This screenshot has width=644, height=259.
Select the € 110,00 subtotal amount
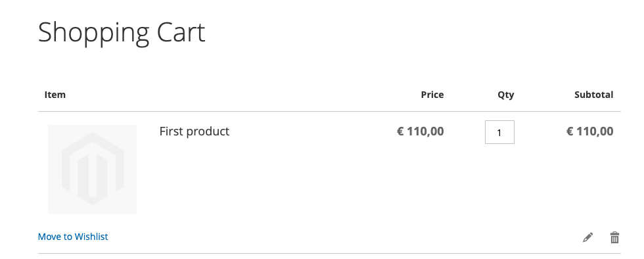590,131
